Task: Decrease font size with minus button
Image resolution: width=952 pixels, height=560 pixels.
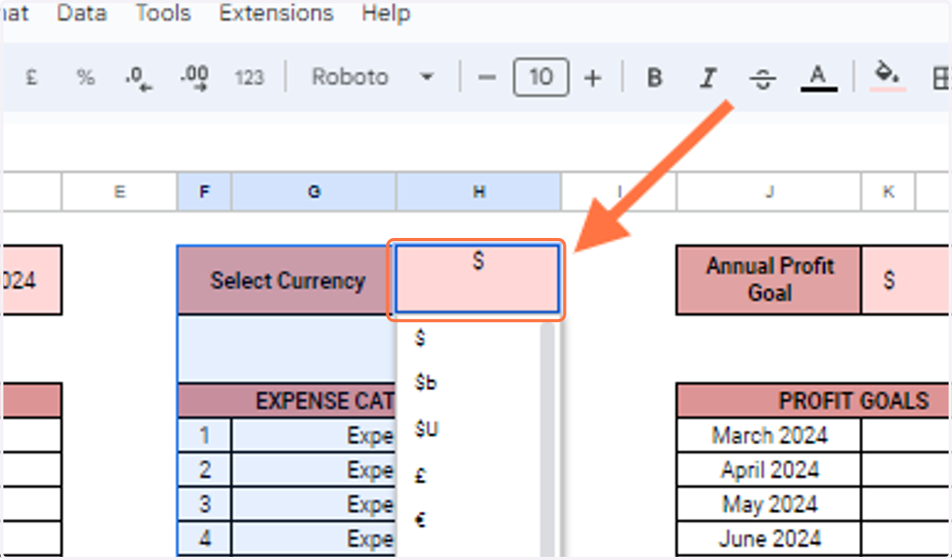Action: tap(487, 78)
